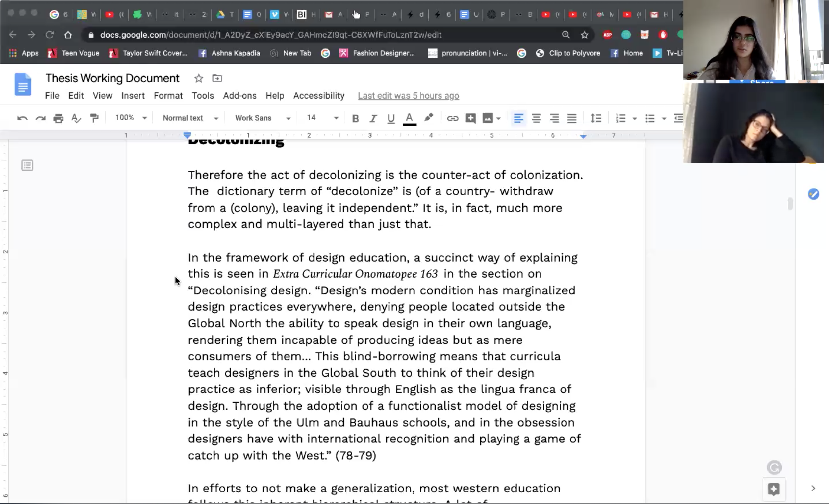
Task: Move document with the folder icon
Action: [x=217, y=78]
